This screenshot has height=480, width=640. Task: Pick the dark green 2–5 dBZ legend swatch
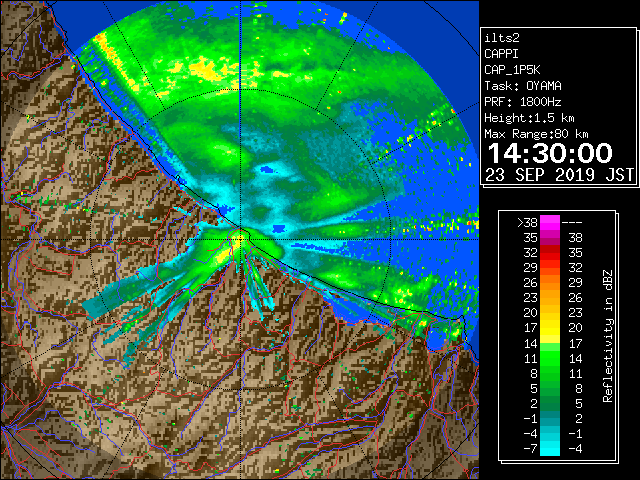pyautogui.click(x=550, y=403)
